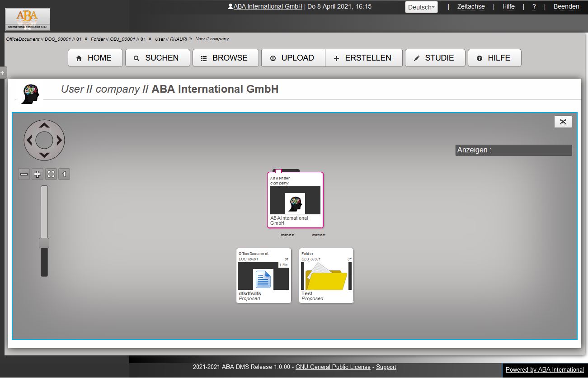The width and height of the screenshot is (588, 378).
Task: Click the home icon in HOME button
Action: [79, 58]
